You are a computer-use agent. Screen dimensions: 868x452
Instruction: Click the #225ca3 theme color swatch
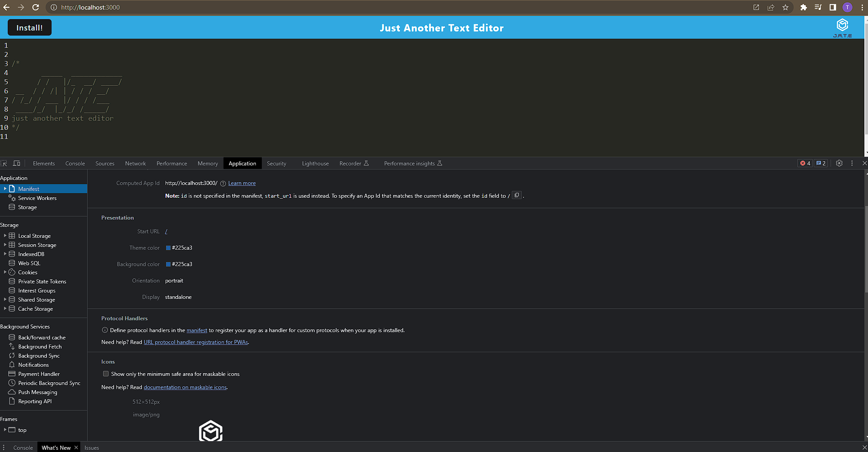click(168, 247)
